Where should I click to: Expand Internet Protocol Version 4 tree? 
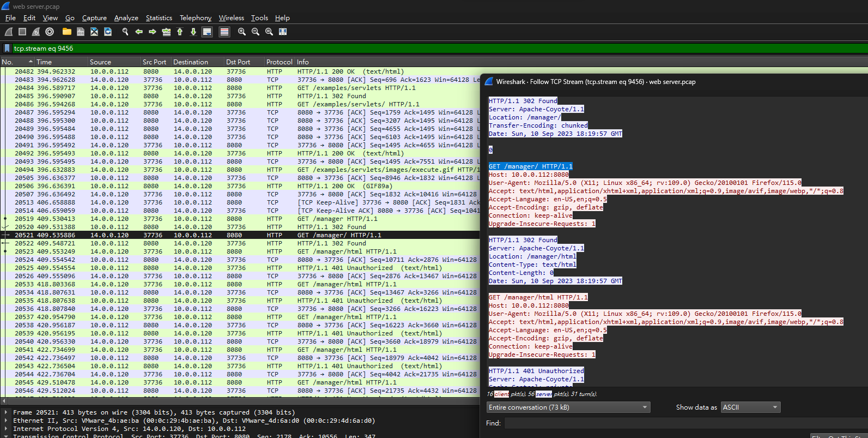6,429
